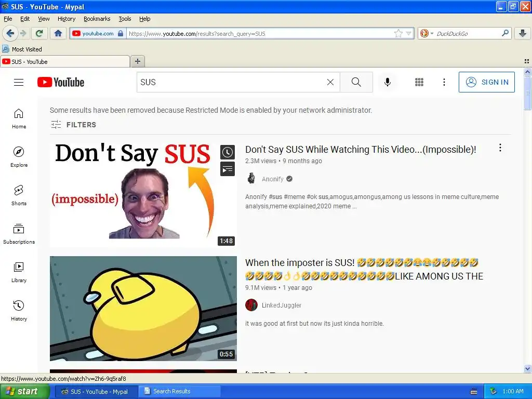
Task: Click inside the YouTube search box
Action: (x=231, y=82)
